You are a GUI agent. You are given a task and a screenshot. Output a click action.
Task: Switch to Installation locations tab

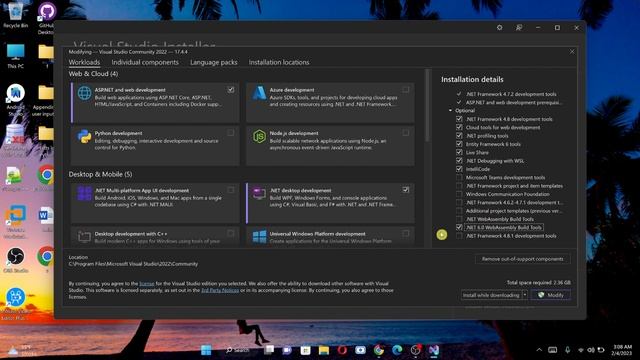(279, 62)
